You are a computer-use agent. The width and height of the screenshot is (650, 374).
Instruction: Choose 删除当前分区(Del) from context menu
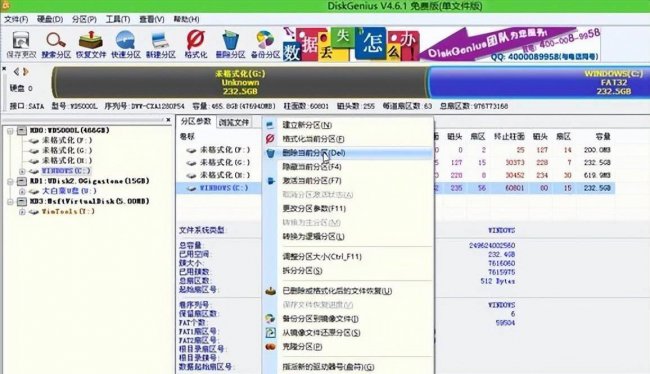click(348, 153)
